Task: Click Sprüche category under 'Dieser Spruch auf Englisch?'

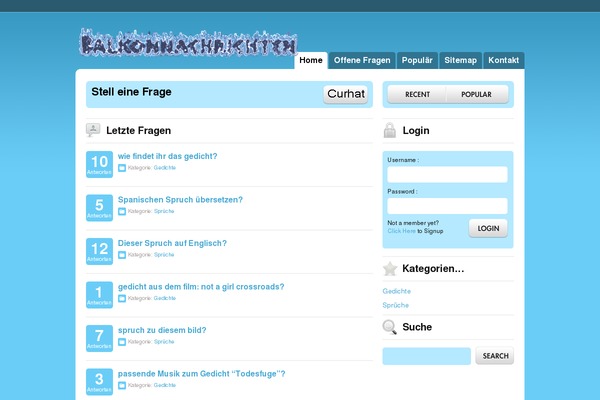Action: (x=164, y=255)
